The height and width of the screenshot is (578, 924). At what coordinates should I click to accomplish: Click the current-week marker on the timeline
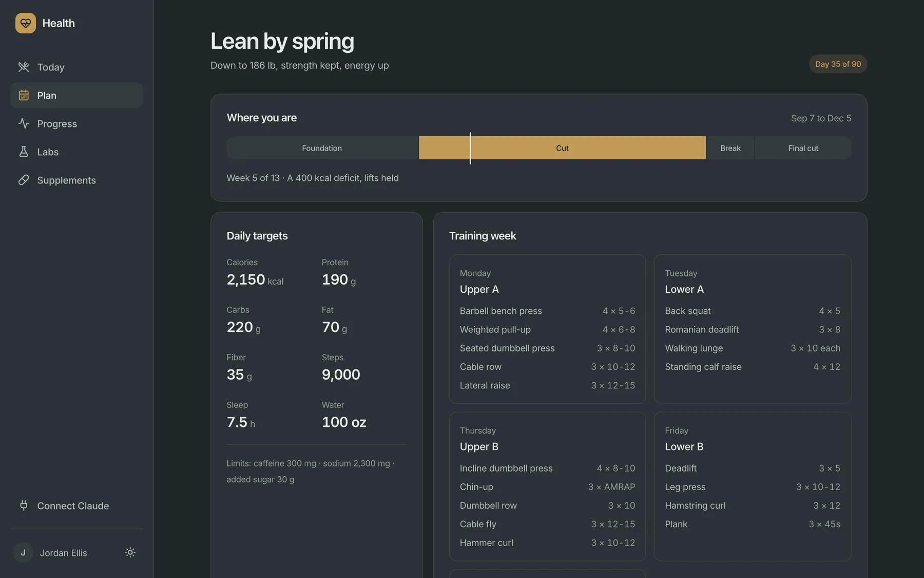coord(470,148)
